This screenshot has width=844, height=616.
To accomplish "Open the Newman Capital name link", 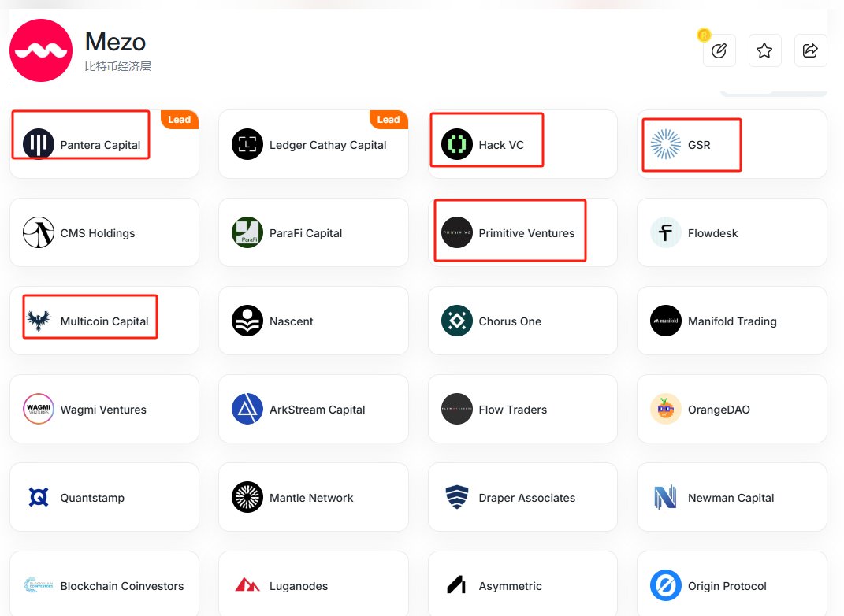I will (x=731, y=498).
